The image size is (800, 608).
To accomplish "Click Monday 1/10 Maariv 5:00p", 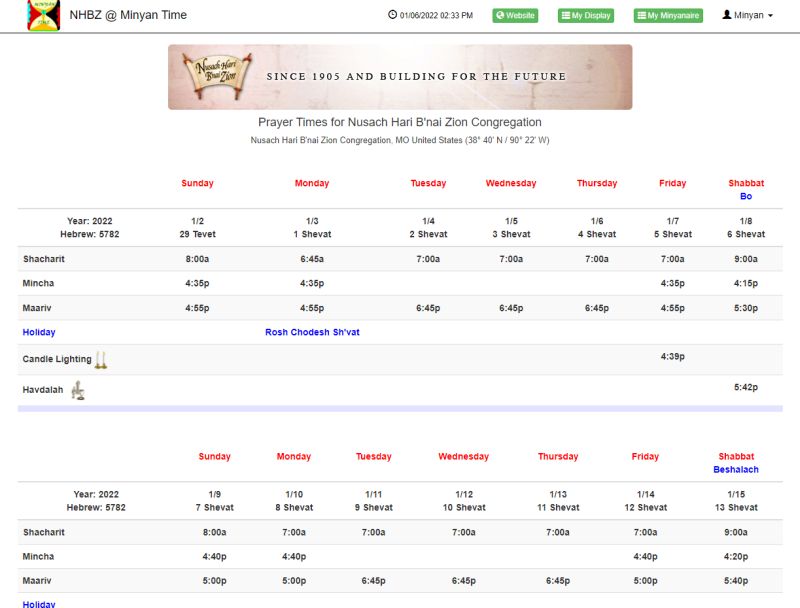I will tap(294, 580).
